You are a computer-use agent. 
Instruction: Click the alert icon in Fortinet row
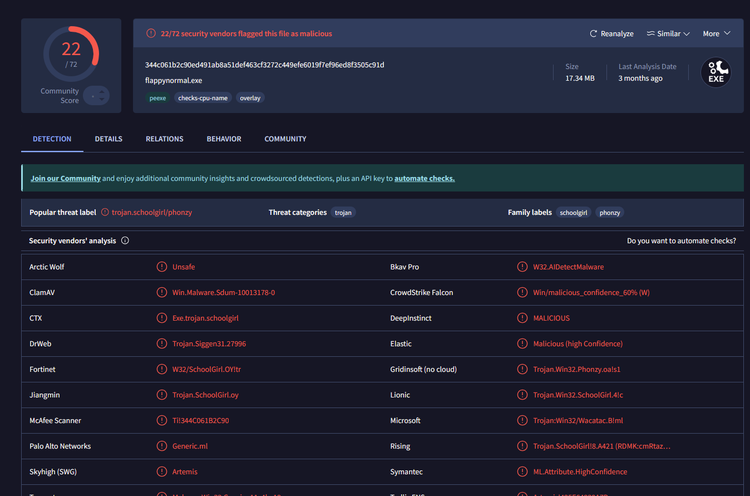point(162,369)
